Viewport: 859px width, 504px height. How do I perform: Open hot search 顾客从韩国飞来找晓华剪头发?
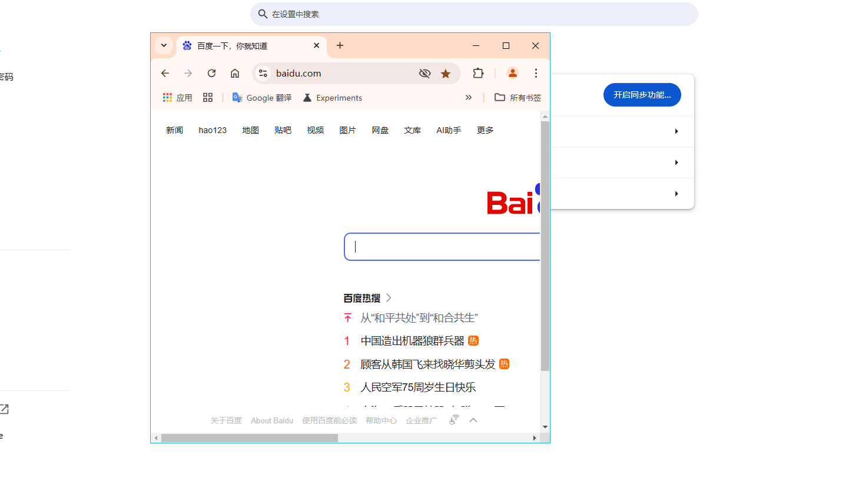(428, 364)
